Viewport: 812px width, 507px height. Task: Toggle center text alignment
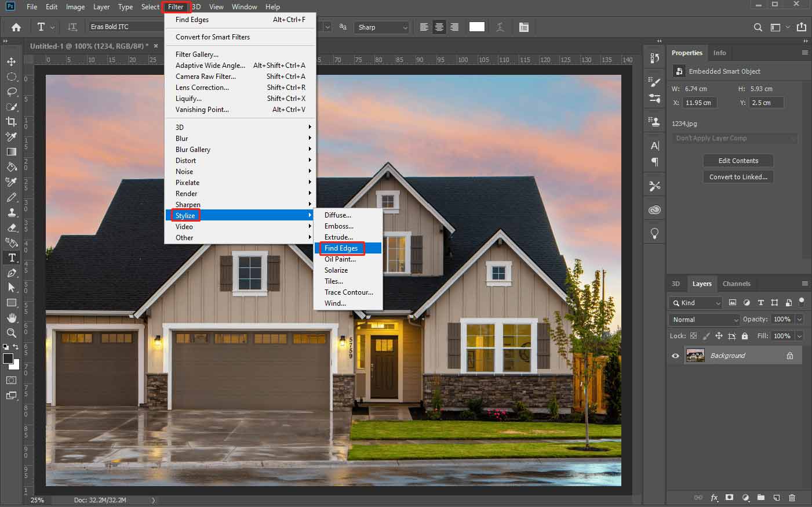439,27
